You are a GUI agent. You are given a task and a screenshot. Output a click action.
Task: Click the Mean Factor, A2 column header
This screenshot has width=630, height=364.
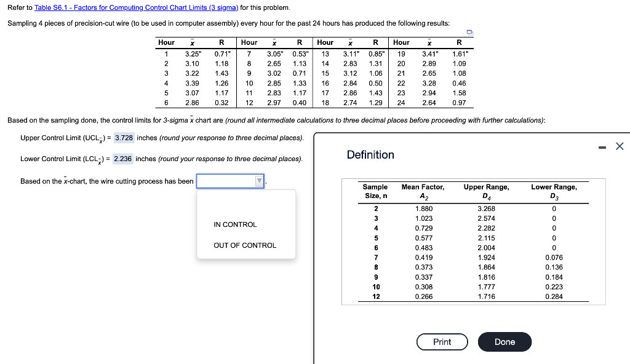pos(423,191)
